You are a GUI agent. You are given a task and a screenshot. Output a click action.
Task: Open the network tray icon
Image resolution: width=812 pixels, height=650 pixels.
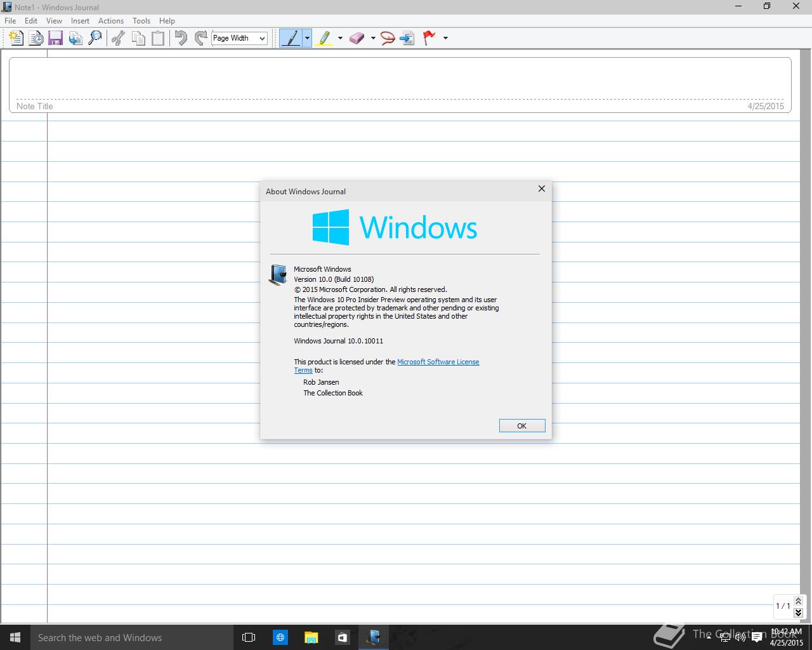click(x=725, y=637)
